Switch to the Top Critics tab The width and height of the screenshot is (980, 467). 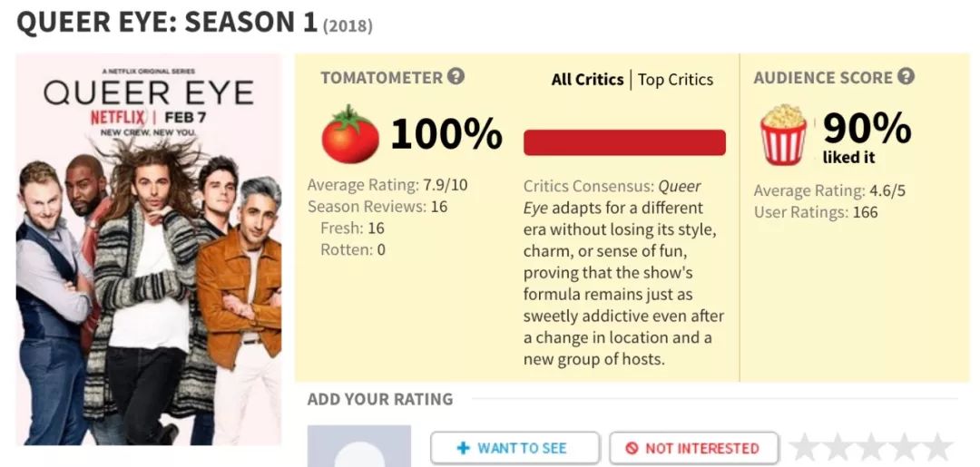(x=675, y=80)
